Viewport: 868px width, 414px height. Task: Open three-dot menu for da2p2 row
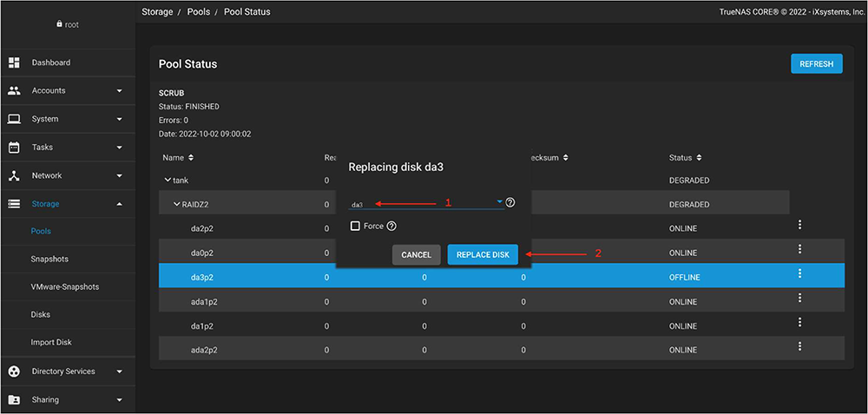click(x=799, y=225)
